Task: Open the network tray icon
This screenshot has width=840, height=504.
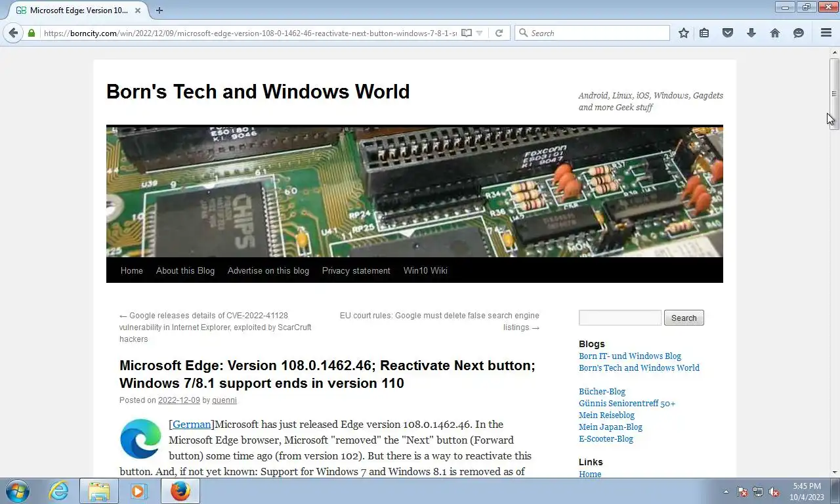Action: coord(758,492)
